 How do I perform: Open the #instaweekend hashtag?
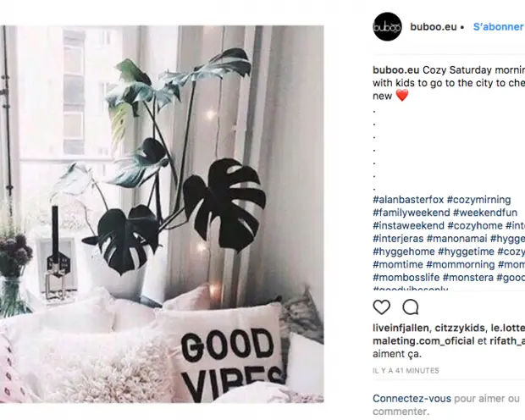coord(408,226)
